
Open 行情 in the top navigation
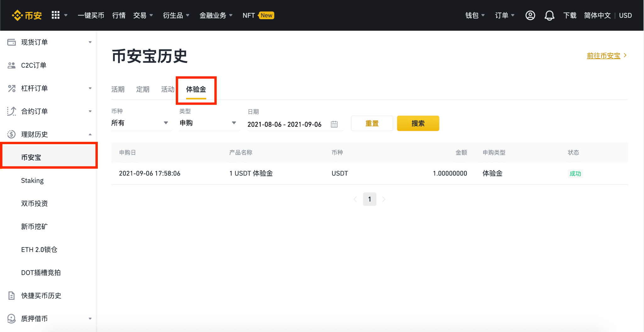click(x=119, y=15)
